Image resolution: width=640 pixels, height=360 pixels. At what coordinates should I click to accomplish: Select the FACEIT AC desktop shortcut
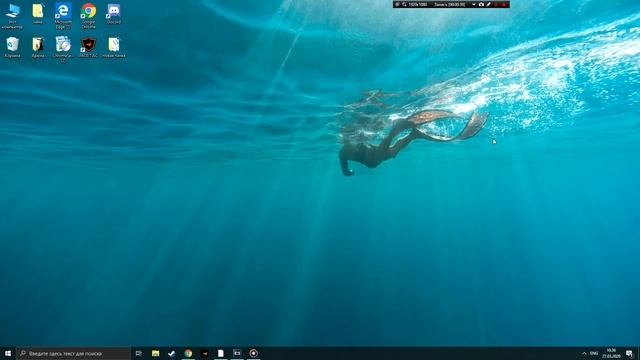[x=89, y=47]
